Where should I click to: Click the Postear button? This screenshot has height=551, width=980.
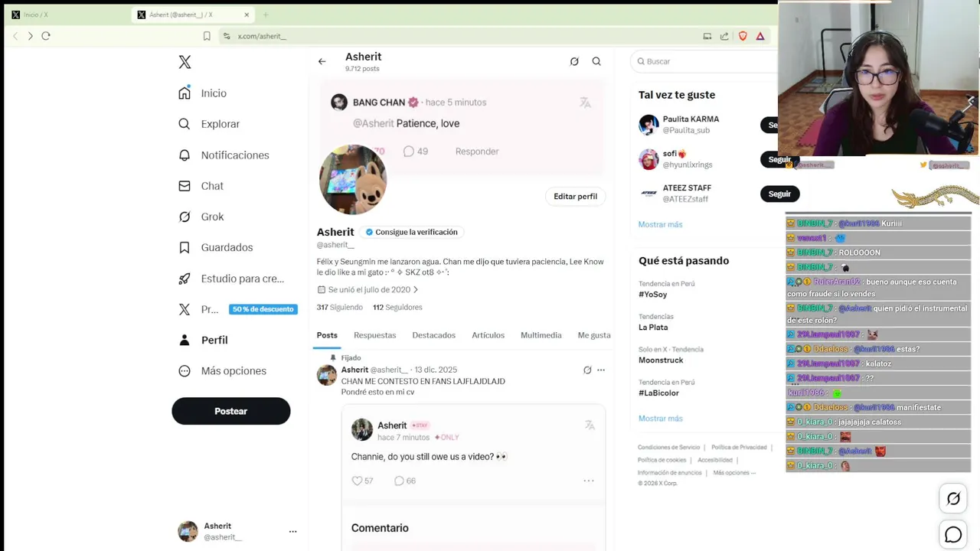pyautogui.click(x=231, y=411)
